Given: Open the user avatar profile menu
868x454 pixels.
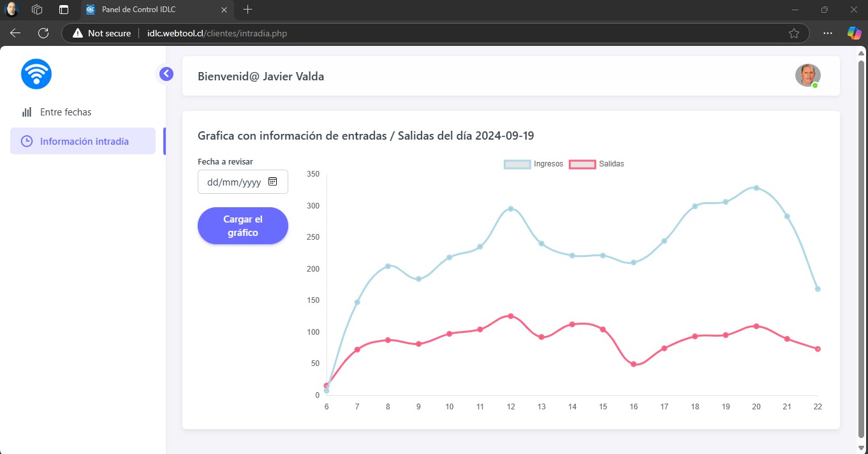Looking at the screenshot, I should coord(807,75).
